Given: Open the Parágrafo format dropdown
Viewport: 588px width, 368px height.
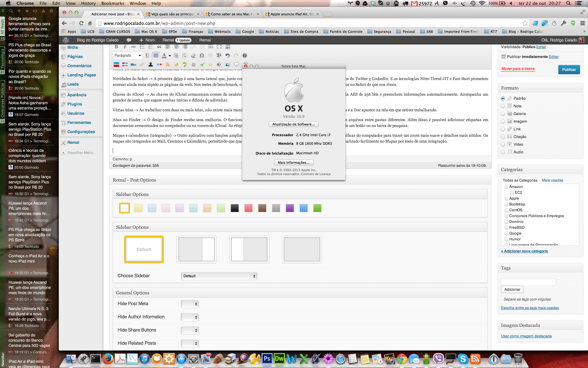Looking at the screenshot, I should 128,56.
